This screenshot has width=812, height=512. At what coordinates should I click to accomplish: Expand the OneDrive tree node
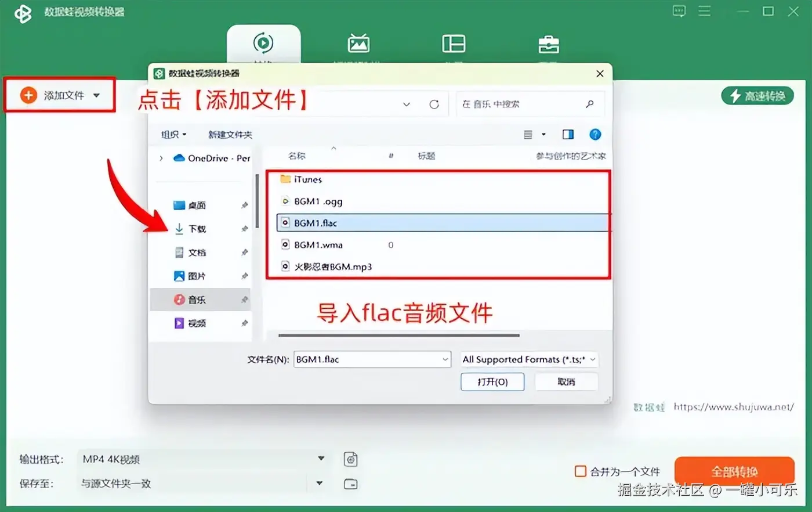tap(161, 158)
